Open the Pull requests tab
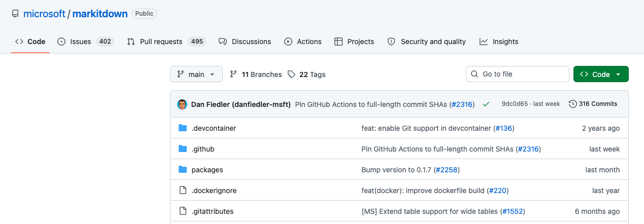This screenshot has height=224, width=644. (x=166, y=42)
